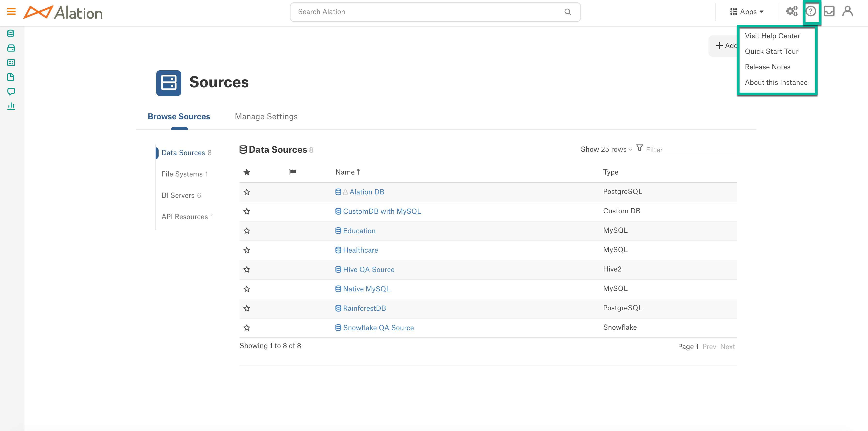The width and height of the screenshot is (868, 431).
Task: Open the hamburger navigation menu
Action: 11,12
